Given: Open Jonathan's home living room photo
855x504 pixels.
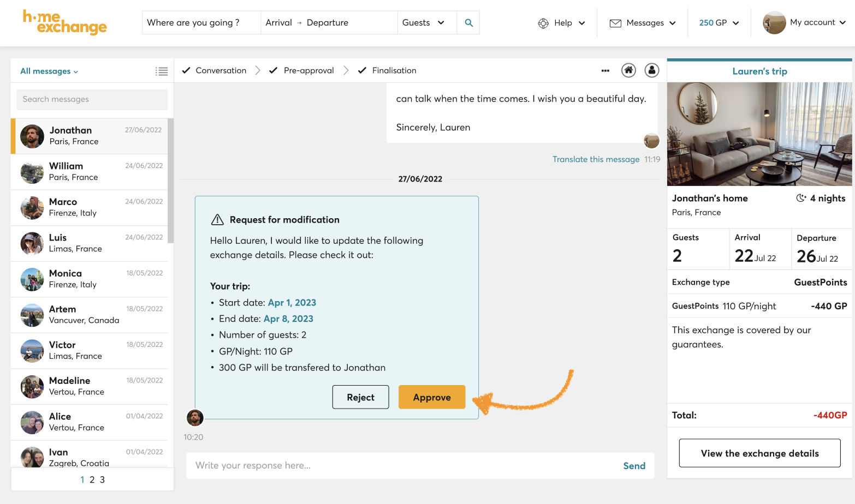Looking at the screenshot, I should coord(759,134).
